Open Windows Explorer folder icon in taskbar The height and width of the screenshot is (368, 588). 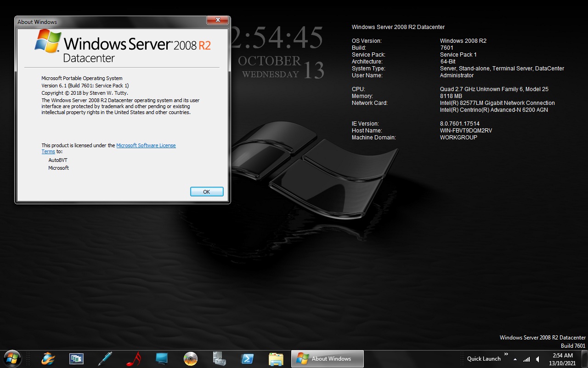(276, 359)
